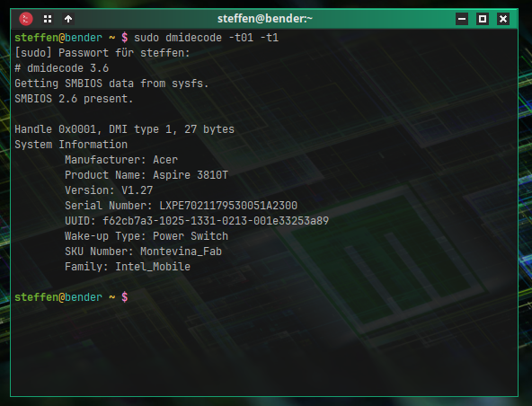This screenshot has height=406, width=532.
Task: Open the red terminal application menu icon
Action: tap(26, 19)
